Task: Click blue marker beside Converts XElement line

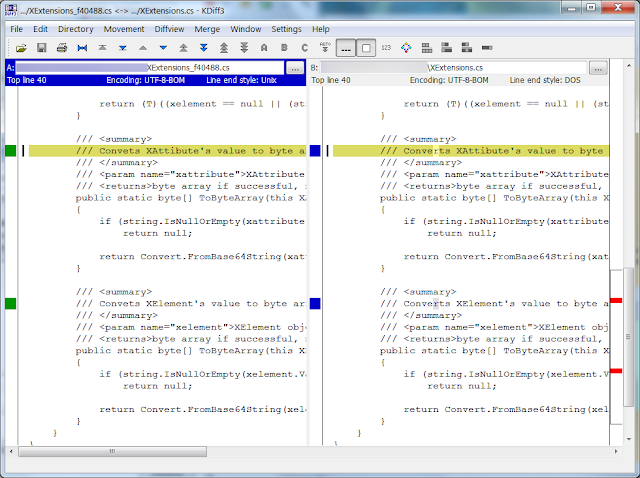Action: point(315,304)
